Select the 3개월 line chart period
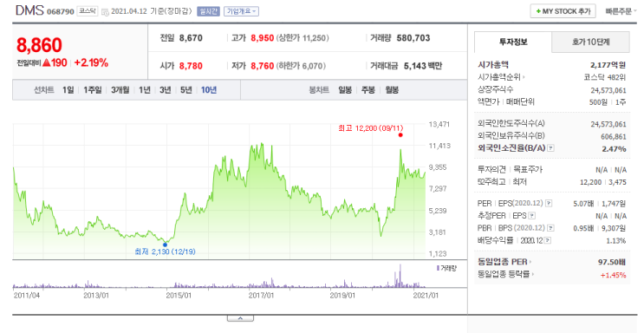The height and width of the screenshot is (333, 644). (x=120, y=90)
